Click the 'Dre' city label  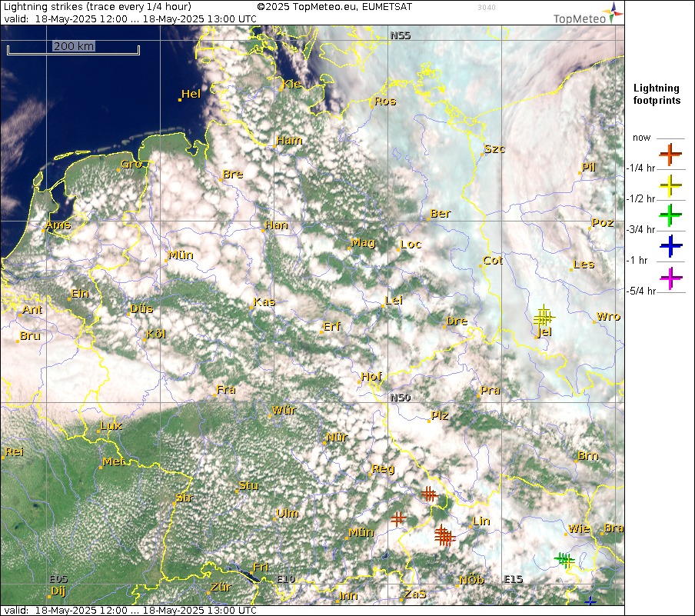457,321
